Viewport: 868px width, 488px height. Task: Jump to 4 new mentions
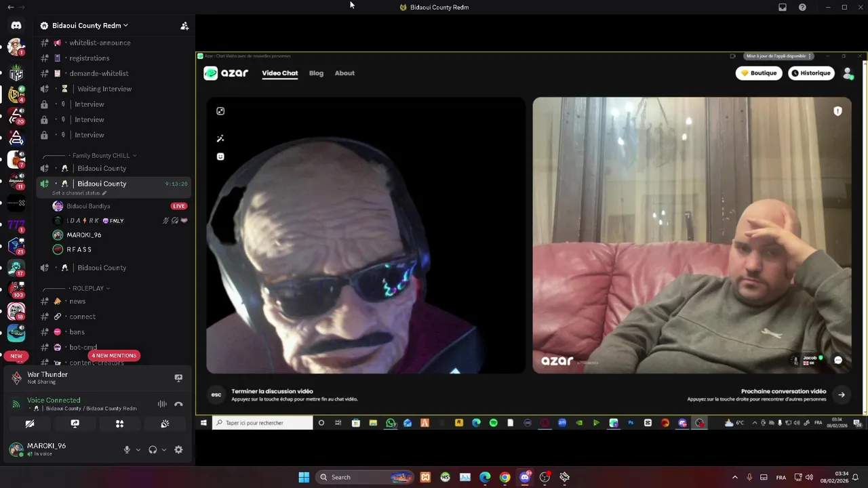[114, 356]
